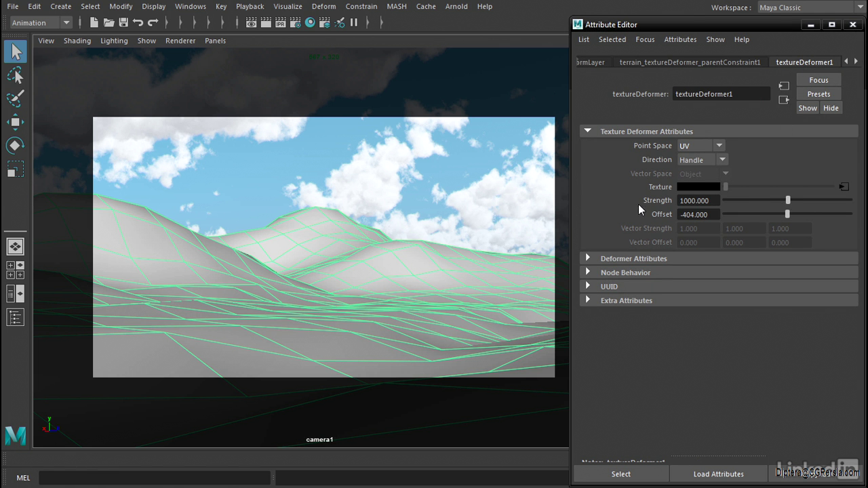Click the input connection arrow icon
The height and width of the screenshot is (488, 868).
coord(784,86)
